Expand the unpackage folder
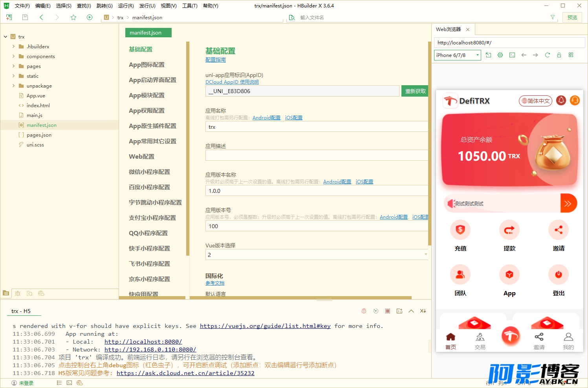 click(x=13, y=86)
